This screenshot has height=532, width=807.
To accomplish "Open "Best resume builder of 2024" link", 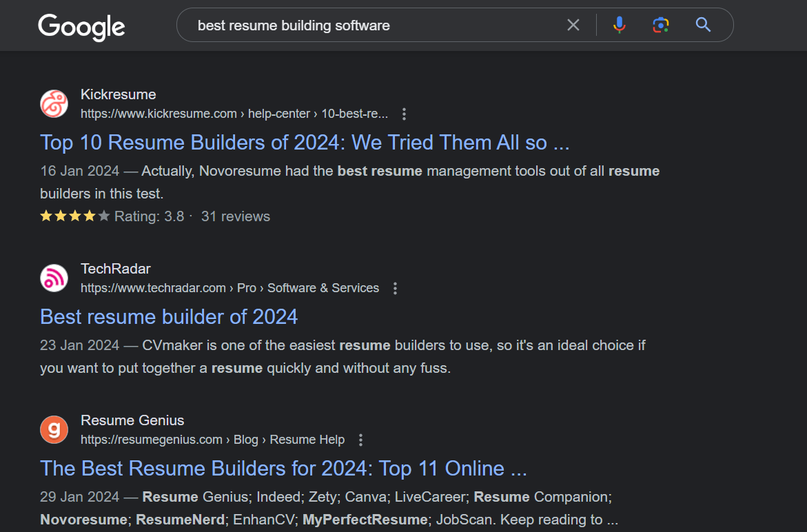I will [169, 317].
